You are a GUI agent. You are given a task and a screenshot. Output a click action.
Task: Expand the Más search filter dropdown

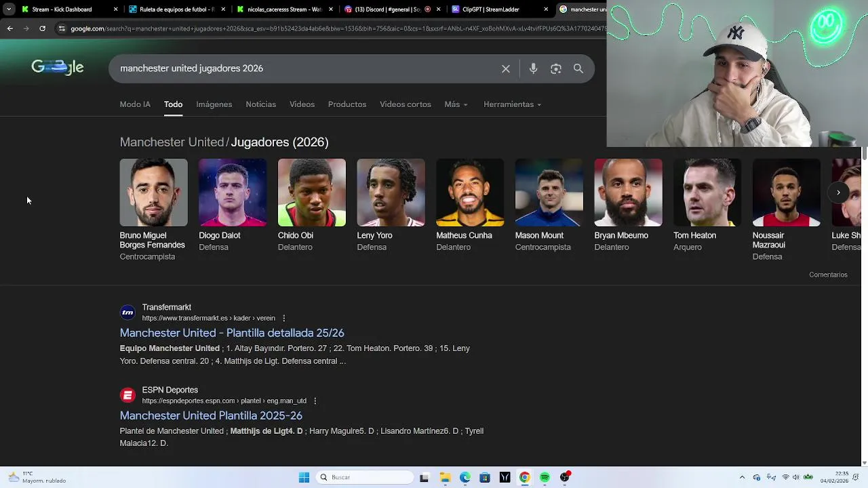456,104
